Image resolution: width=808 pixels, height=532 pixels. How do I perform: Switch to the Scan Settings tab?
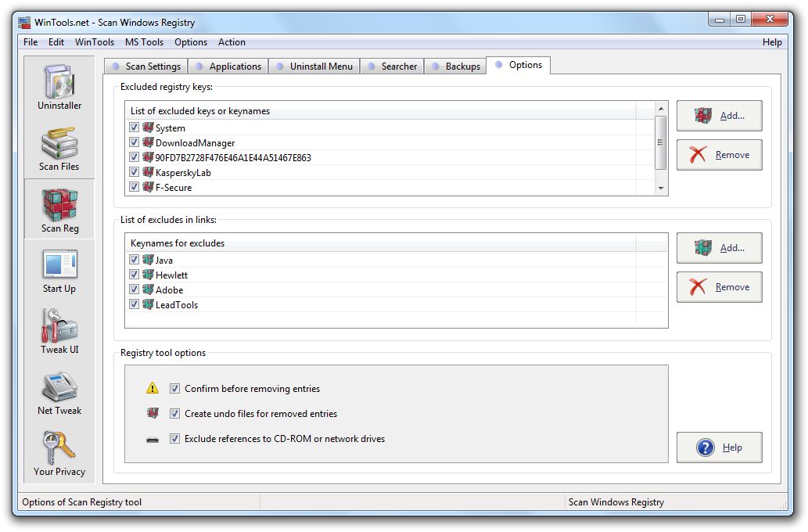tap(145, 66)
